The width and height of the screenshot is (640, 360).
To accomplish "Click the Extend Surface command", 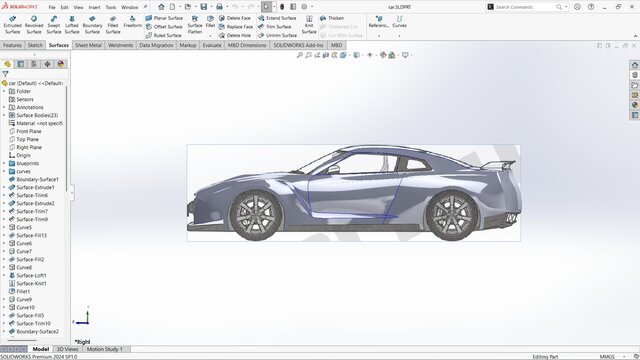I will (x=277, y=18).
